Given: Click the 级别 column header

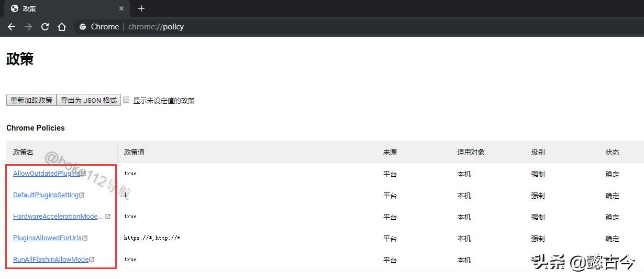Looking at the screenshot, I should click(x=538, y=152).
